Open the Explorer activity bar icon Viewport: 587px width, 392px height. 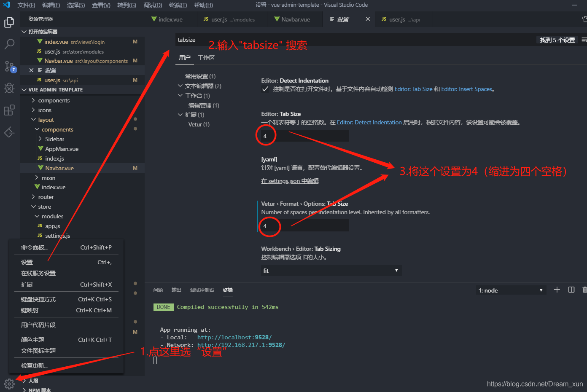point(9,22)
